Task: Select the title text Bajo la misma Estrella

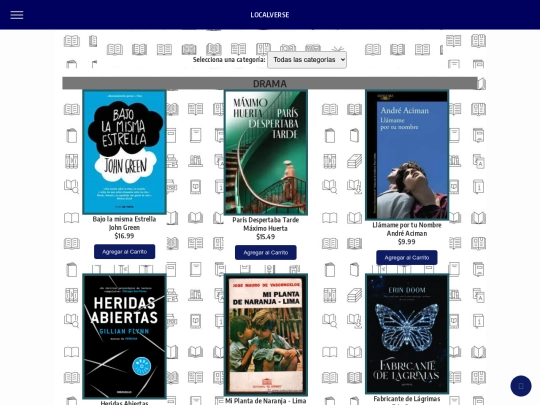Action: [x=124, y=219]
